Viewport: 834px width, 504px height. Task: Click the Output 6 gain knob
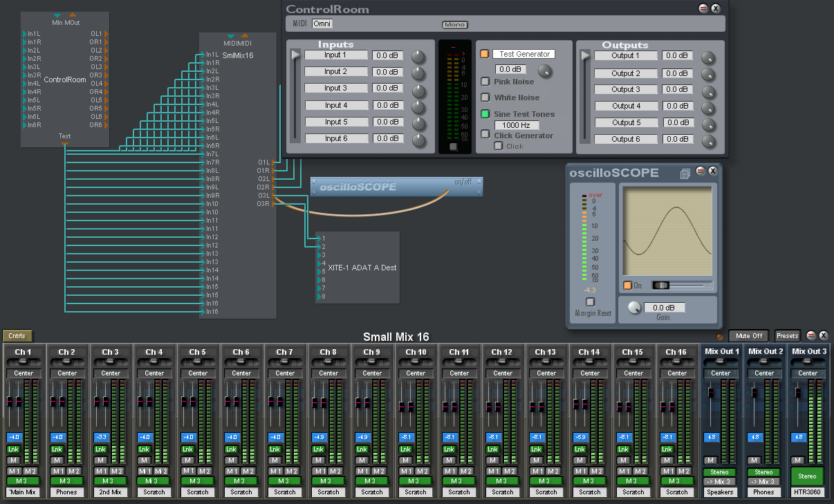708,141
